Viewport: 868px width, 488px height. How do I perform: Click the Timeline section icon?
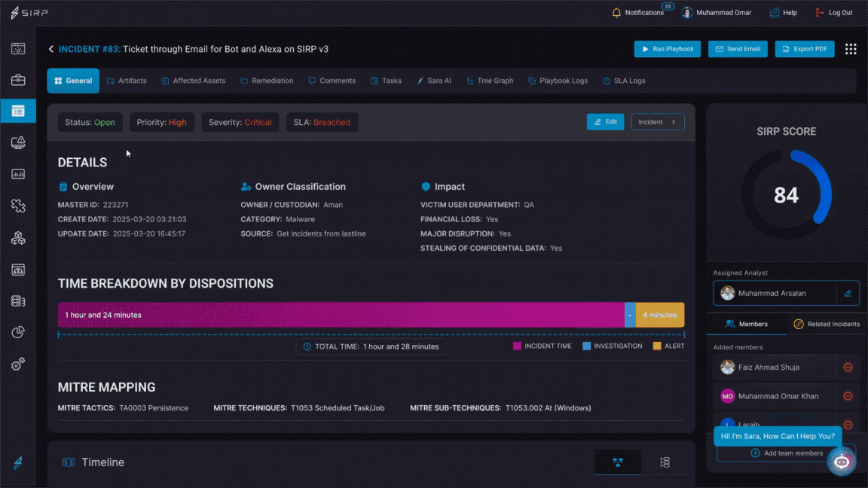pyautogui.click(x=69, y=462)
